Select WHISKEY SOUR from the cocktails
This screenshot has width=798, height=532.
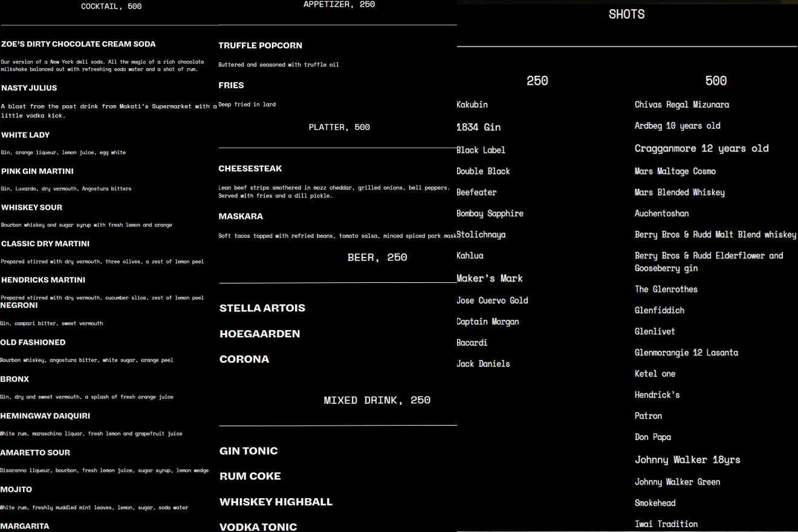[x=31, y=208]
